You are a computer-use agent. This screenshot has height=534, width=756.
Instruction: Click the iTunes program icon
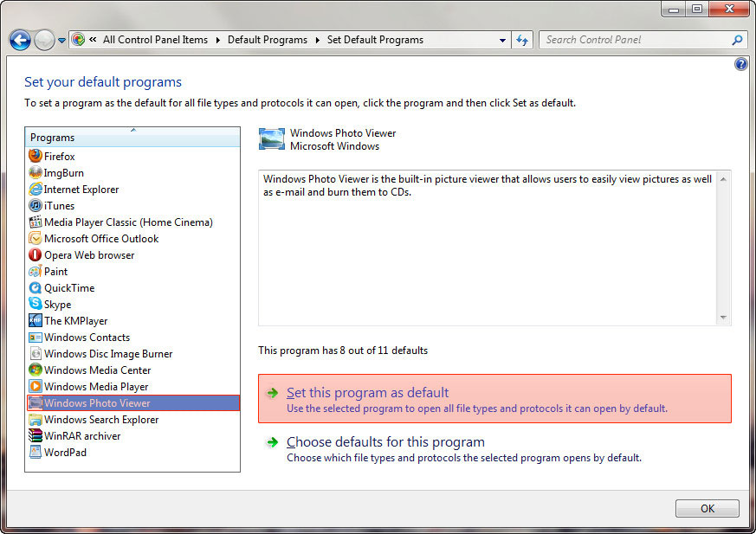(36, 205)
